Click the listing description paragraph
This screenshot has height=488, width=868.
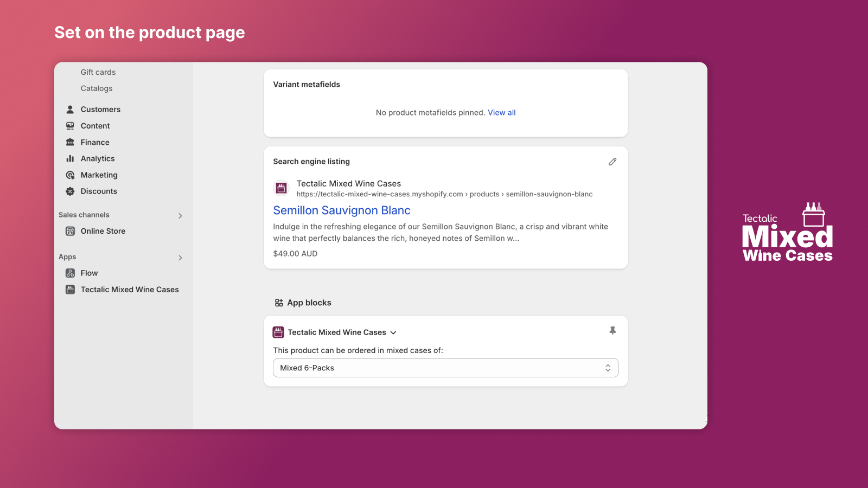[x=441, y=233]
